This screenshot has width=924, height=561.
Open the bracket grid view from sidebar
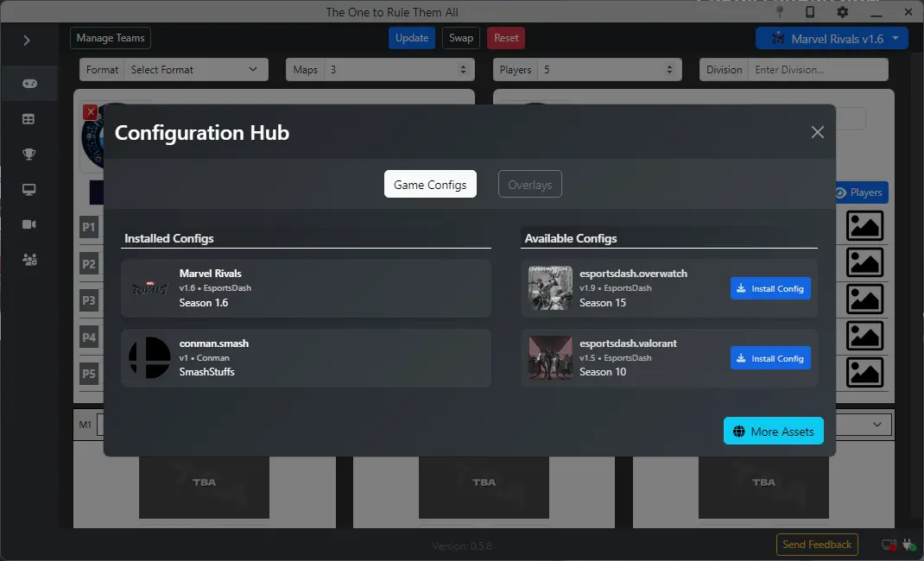coord(29,119)
